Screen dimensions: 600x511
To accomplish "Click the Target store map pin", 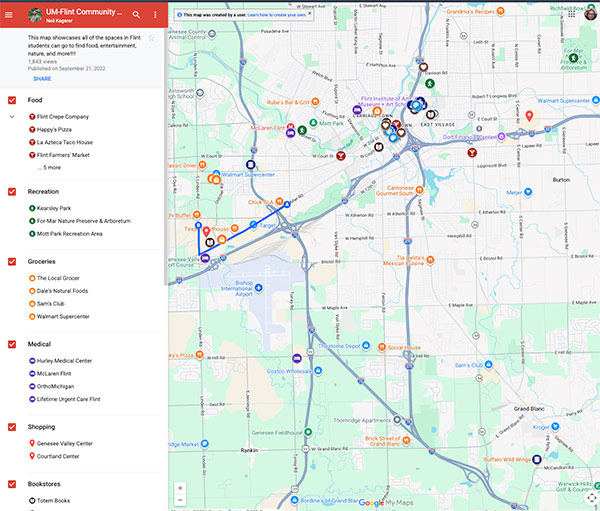I will (253, 225).
